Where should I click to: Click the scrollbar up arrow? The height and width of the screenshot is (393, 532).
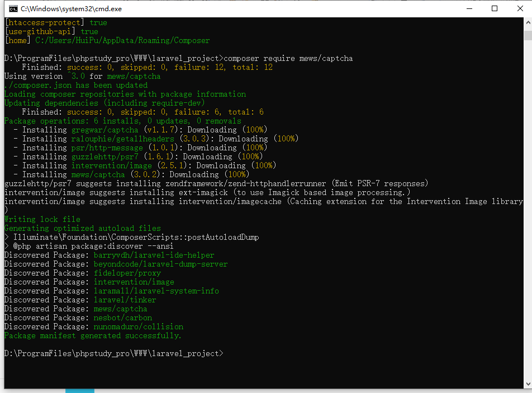coord(528,22)
